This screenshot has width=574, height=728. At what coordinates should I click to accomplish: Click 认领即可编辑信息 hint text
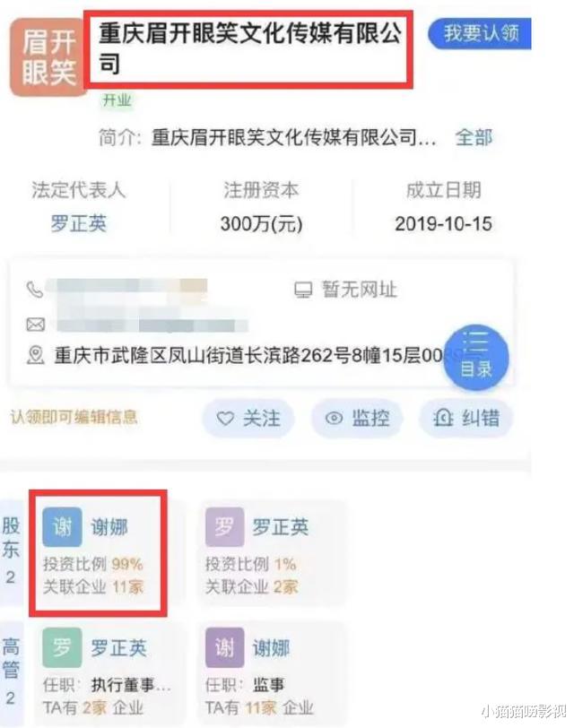click(74, 417)
